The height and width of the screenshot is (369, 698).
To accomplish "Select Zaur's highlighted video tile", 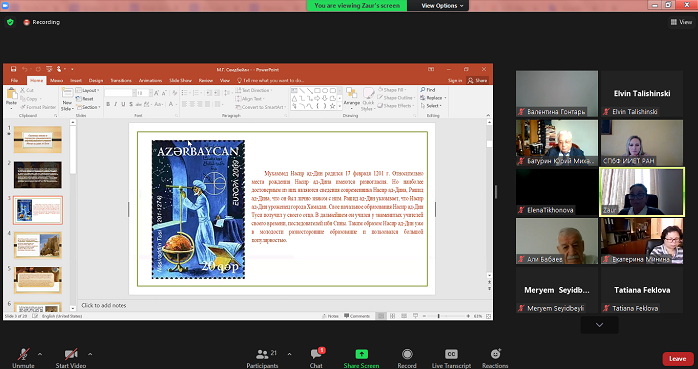I will (x=641, y=192).
